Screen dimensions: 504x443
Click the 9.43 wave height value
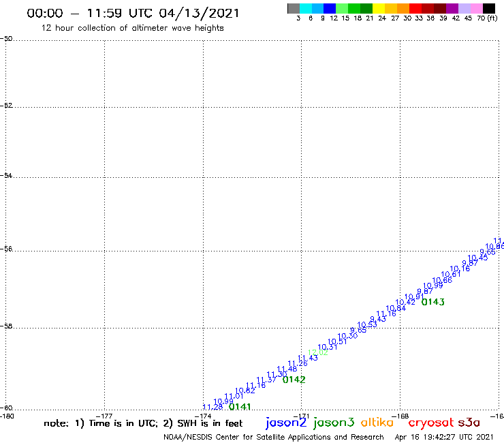click(x=378, y=319)
